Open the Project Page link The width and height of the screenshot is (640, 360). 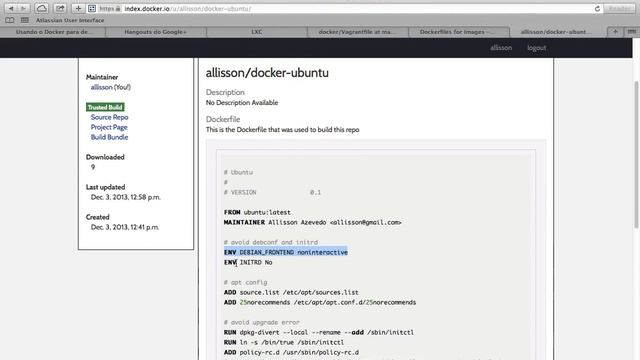click(109, 127)
